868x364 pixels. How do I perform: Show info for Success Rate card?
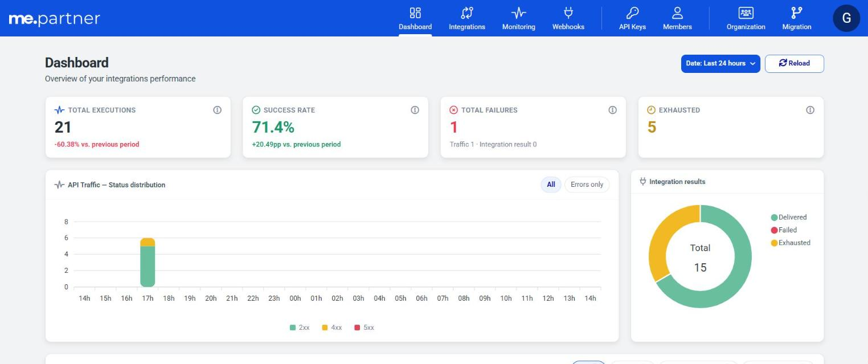point(415,110)
